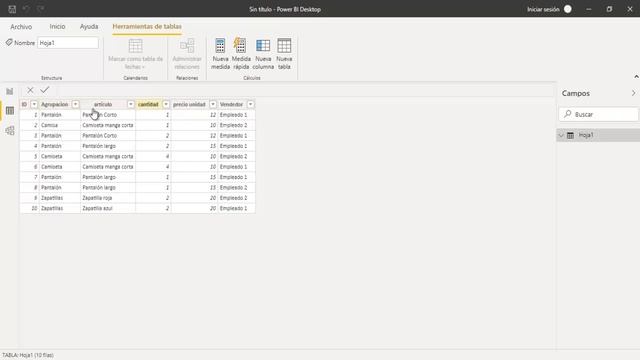Screen dimensions: 640x360
Task: Create a Nueva tabla
Action: pyautogui.click(x=284, y=53)
